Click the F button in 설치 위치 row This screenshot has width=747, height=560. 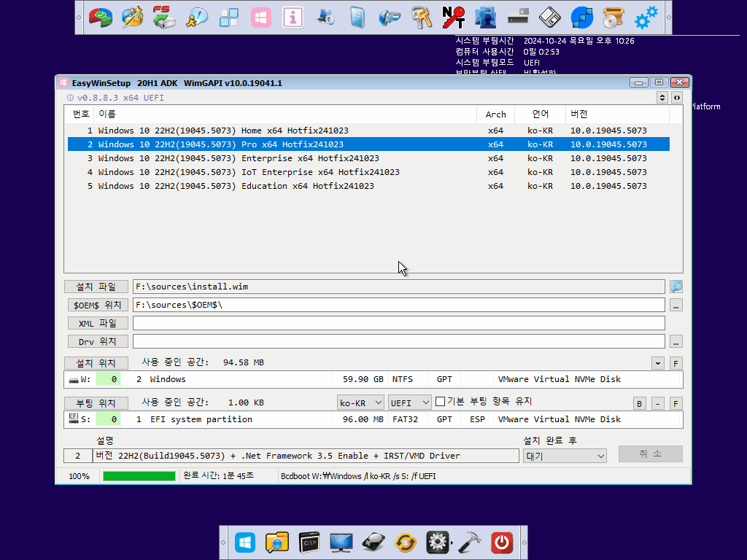click(676, 363)
